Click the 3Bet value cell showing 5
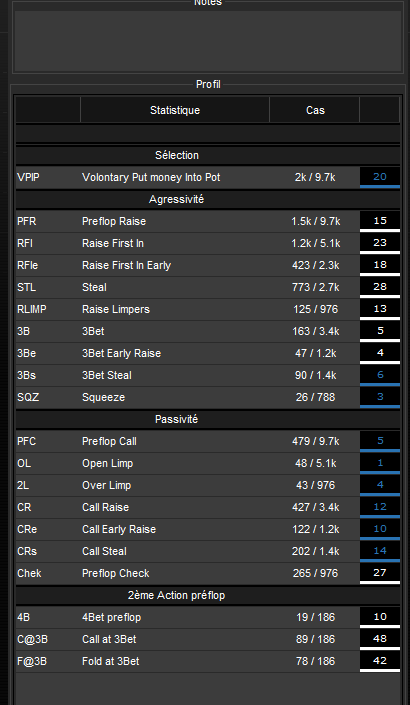This screenshot has width=410, height=705. pyautogui.click(x=380, y=331)
